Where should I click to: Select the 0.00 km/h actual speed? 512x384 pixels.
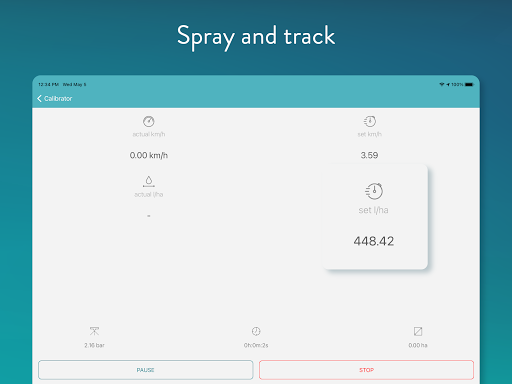click(x=149, y=155)
